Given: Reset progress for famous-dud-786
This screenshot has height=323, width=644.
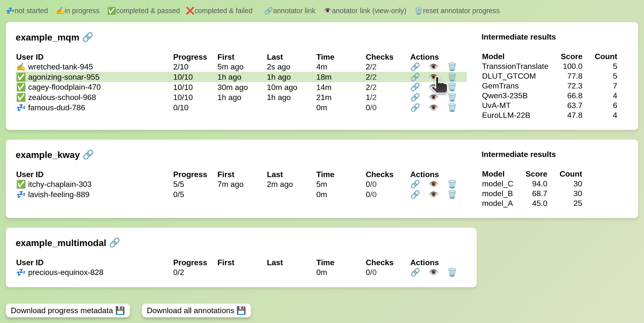Looking at the screenshot, I should 452,108.
